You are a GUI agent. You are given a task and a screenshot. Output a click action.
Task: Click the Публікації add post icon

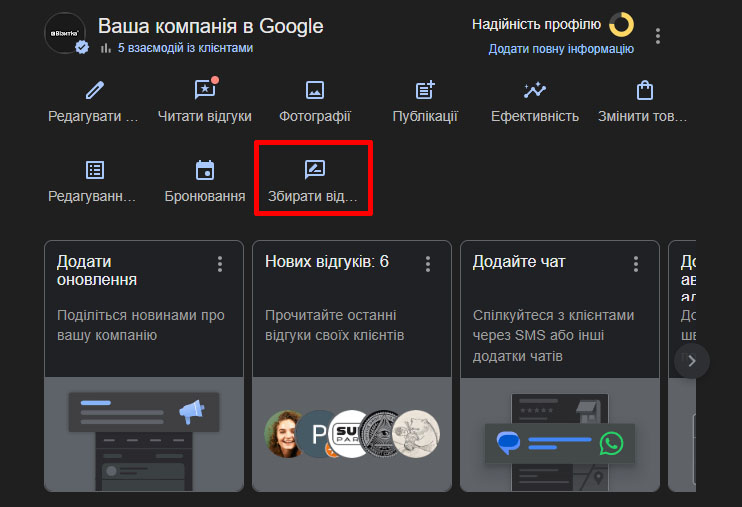425,90
